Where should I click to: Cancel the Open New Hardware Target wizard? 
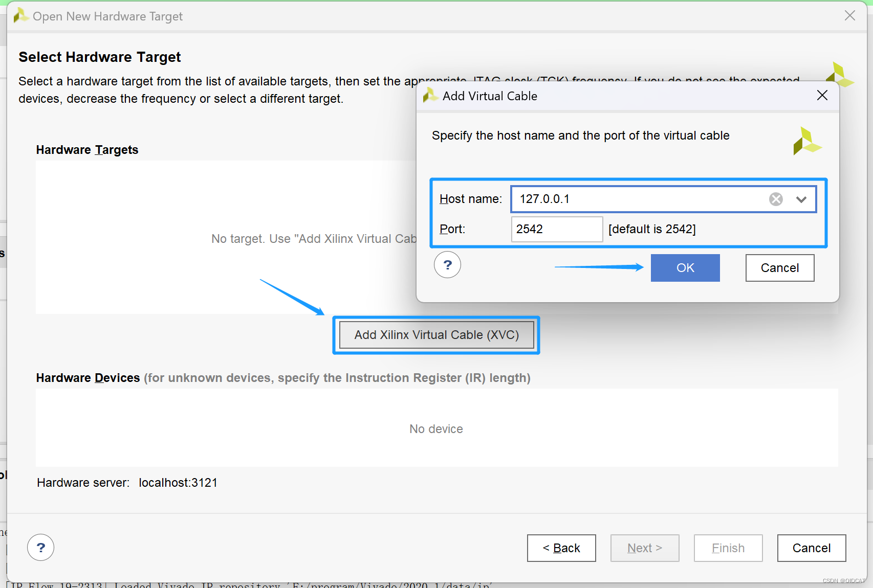(812, 548)
